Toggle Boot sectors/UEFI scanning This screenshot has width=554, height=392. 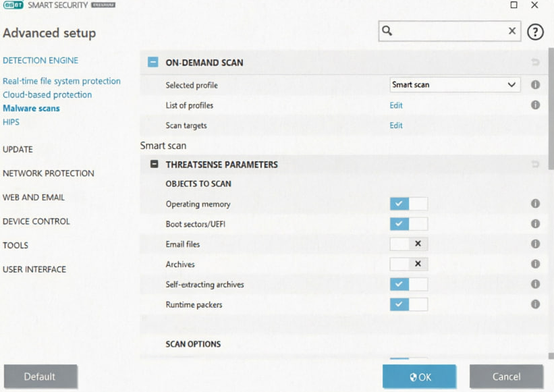pos(409,224)
